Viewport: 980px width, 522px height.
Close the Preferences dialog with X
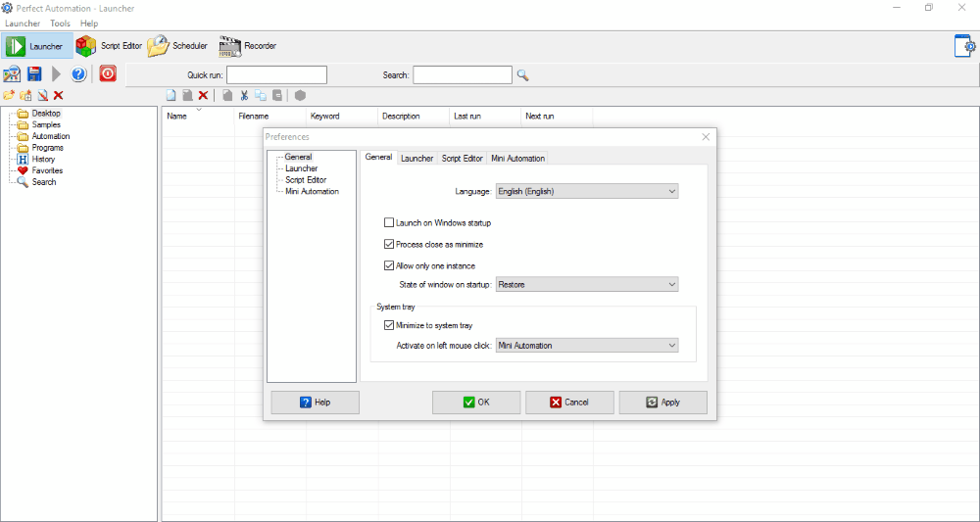point(706,137)
